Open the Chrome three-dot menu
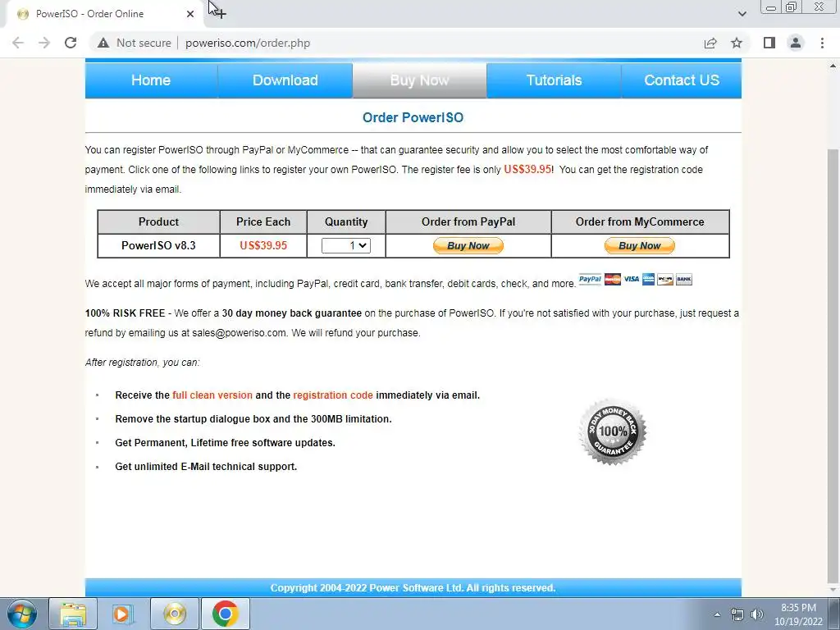Screen dimensions: 840x630 (x=822, y=43)
